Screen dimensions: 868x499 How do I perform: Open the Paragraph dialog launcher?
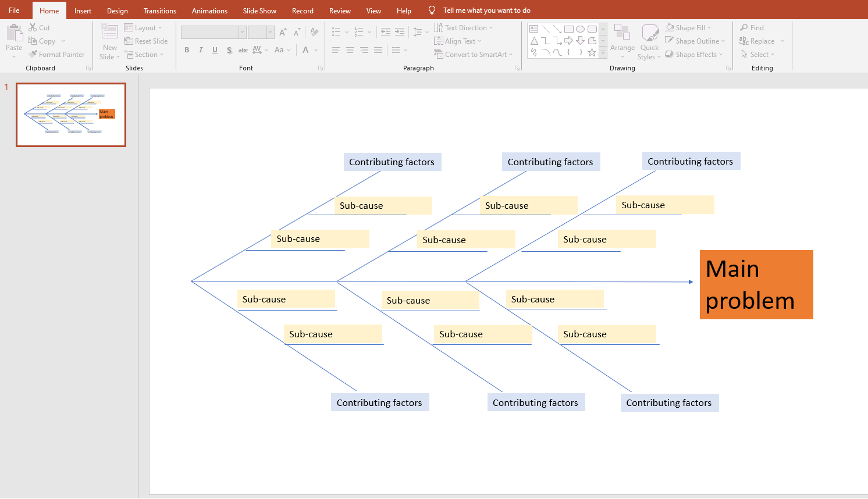pos(517,68)
